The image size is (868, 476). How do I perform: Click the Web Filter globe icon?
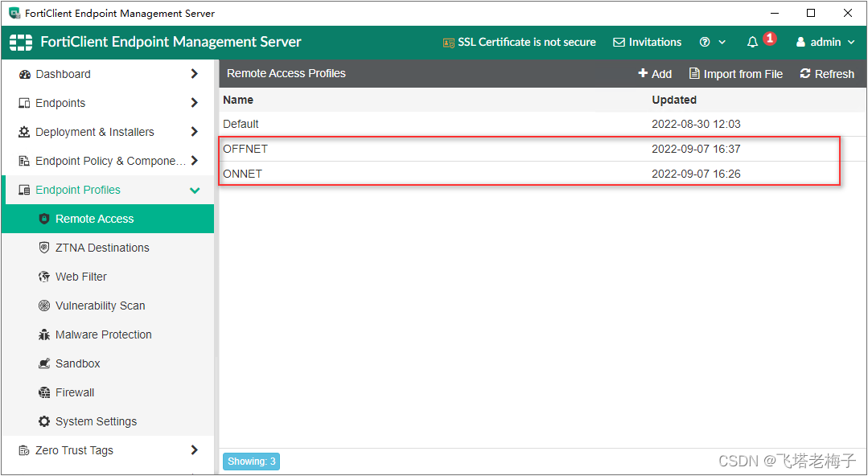coord(44,277)
